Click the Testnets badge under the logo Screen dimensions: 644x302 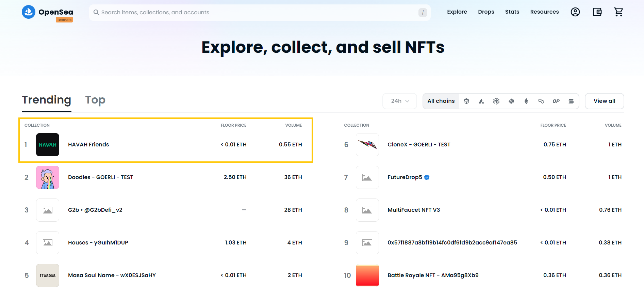64,20
